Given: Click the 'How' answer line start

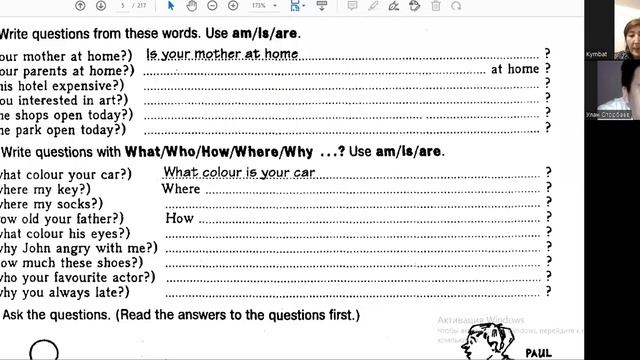Looking at the screenshot, I should 180,218.
